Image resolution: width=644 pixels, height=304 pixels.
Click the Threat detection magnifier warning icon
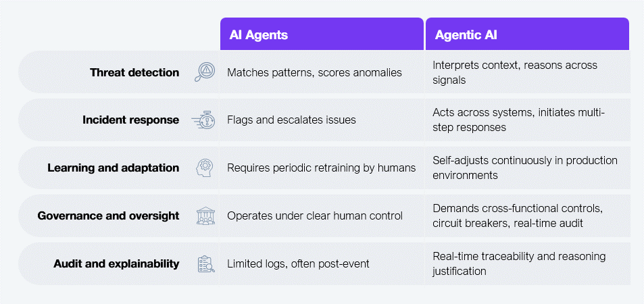(x=205, y=72)
